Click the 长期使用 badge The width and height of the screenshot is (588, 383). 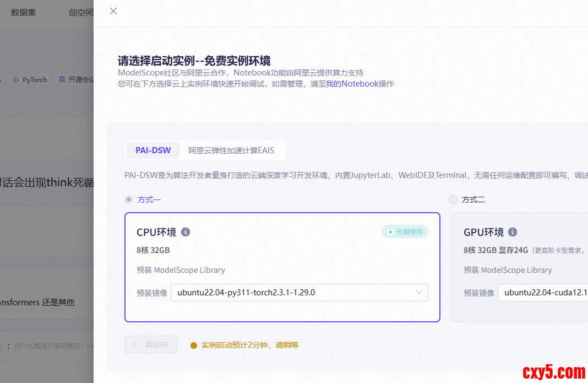tap(405, 231)
